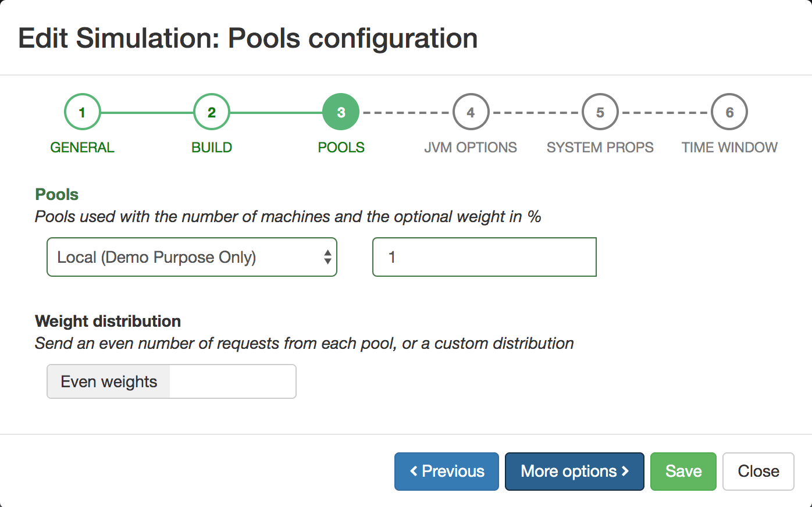Click step 1 circle in wizard
The height and width of the screenshot is (507, 812).
pyautogui.click(x=82, y=112)
